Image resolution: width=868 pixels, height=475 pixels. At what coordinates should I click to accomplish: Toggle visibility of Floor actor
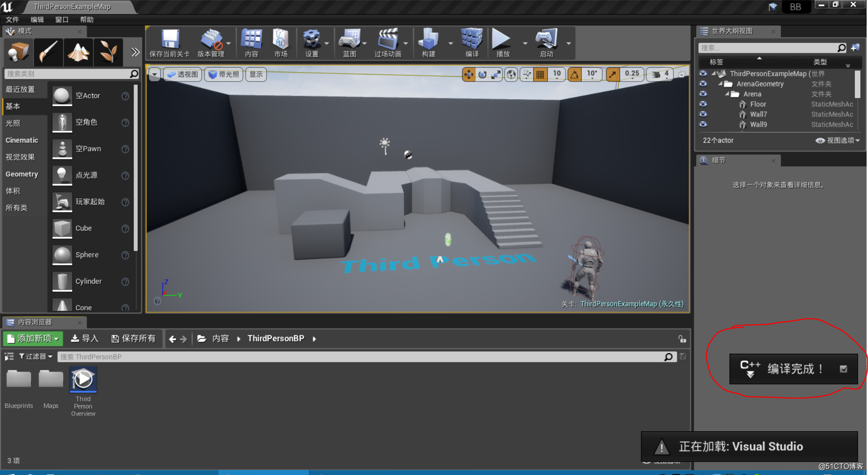(x=703, y=104)
